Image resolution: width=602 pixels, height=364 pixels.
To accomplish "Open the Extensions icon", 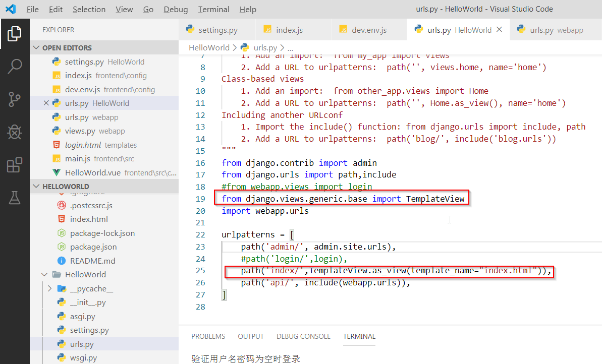I will (x=14, y=164).
